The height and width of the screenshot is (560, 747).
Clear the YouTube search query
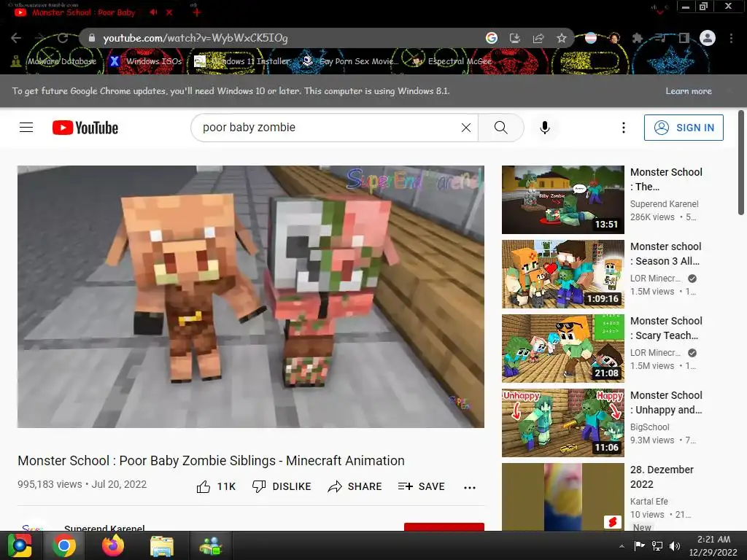[x=466, y=128]
